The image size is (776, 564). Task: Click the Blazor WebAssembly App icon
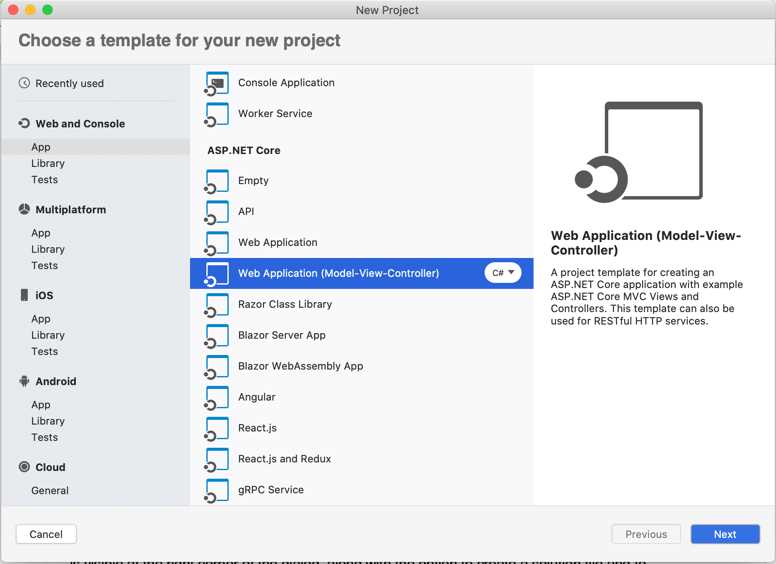pos(217,367)
